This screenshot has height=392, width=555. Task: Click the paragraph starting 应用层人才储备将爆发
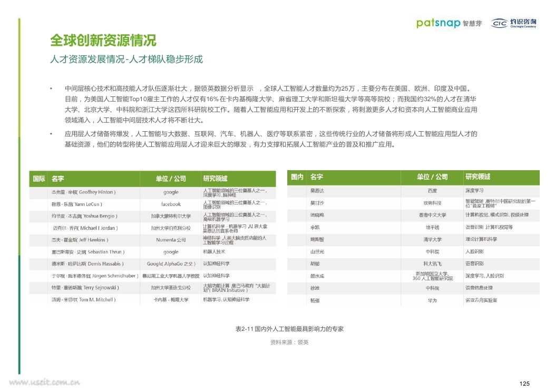[271, 139]
